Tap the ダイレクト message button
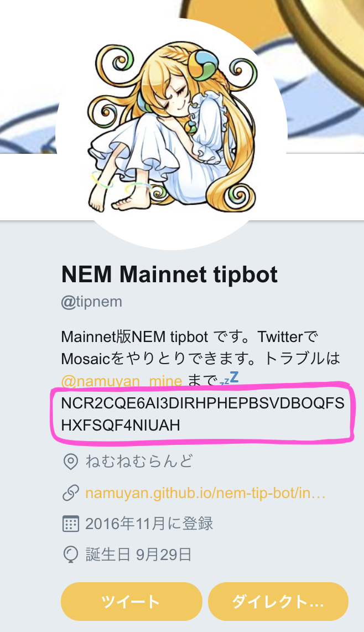This screenshot has height=632, width=364. point(278,602)
